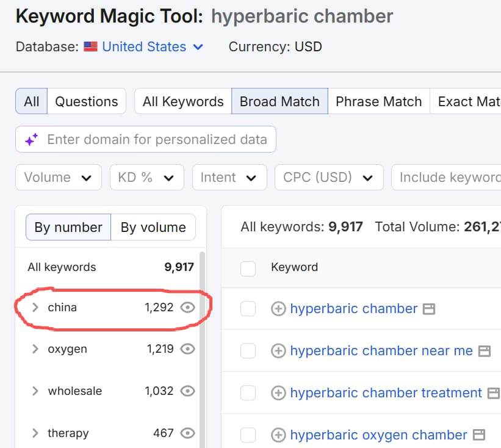Image resolution: width=501 pixels, height=448 pixels.
Task: Click the Keyword column header
Action: (294, 267)
